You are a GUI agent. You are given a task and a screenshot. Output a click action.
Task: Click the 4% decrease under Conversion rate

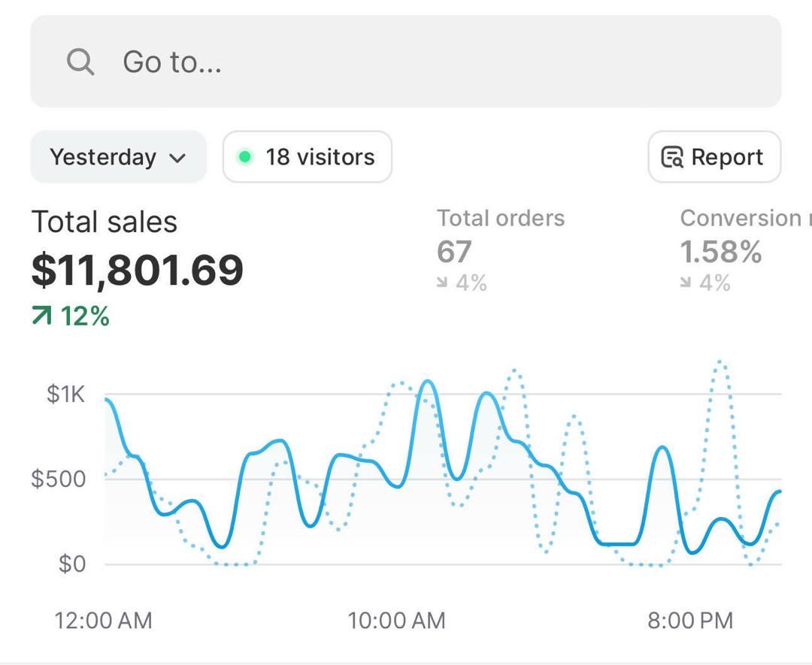[x=705, y=283]
